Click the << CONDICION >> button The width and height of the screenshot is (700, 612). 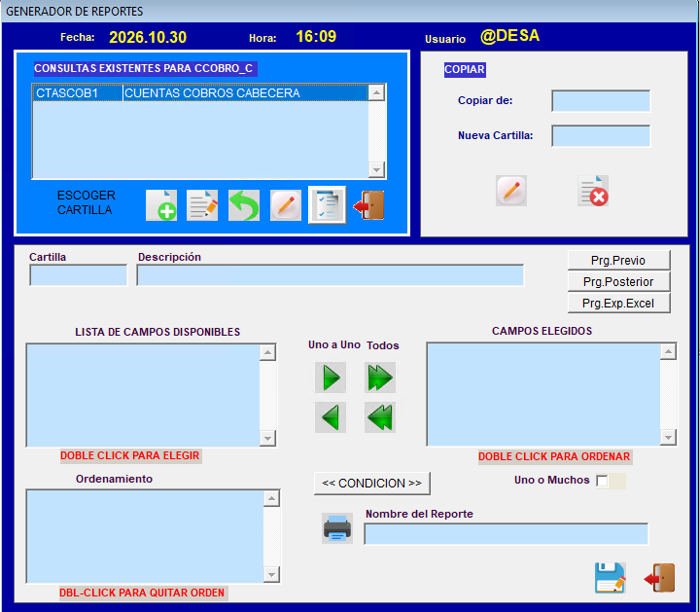(371, 484)
